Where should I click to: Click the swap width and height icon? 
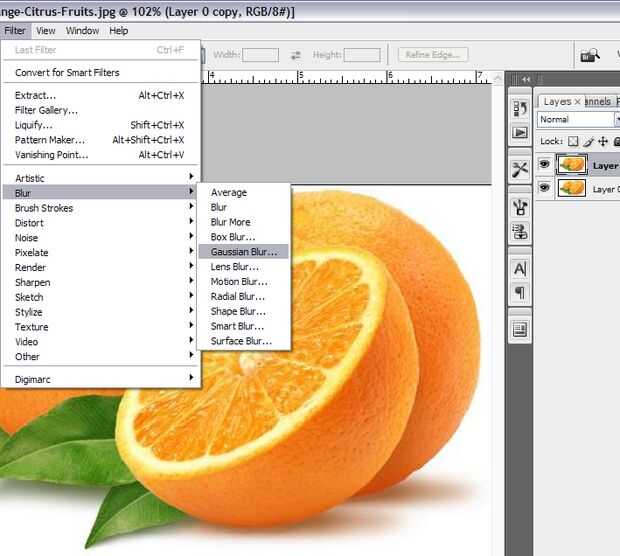pyautogui.click(x=295, y=55)
